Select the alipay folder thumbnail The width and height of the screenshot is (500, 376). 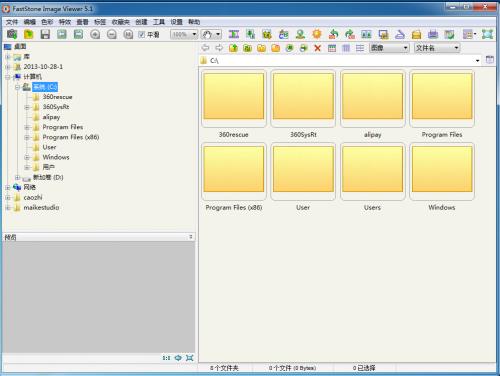[372, 98]
